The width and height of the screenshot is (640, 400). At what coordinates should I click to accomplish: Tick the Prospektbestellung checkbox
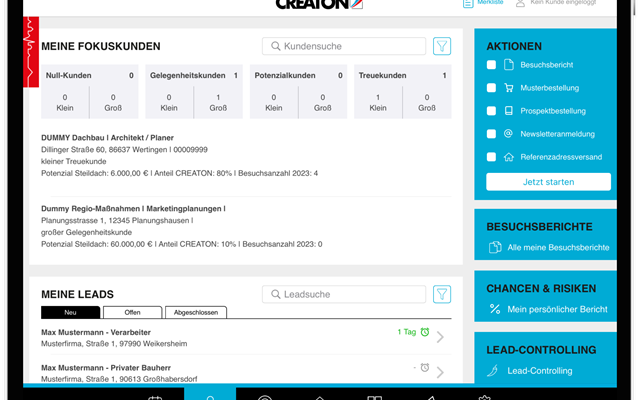click(491, 111)
